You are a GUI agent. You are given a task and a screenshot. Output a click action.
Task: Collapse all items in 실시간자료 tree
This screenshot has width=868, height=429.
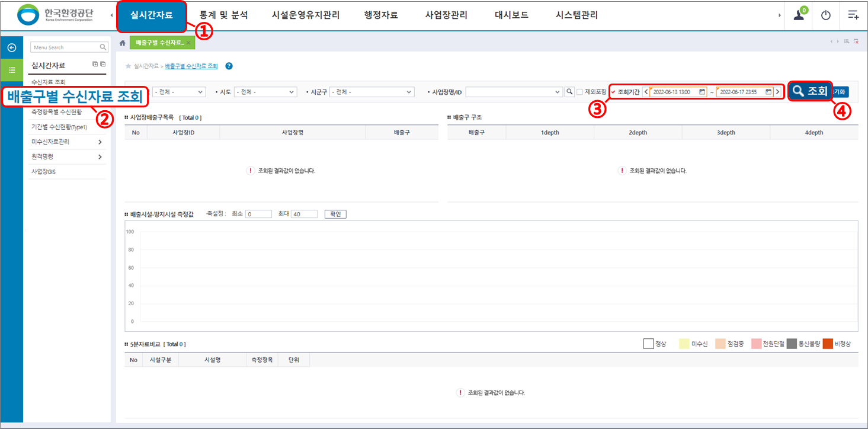(103, 64)
